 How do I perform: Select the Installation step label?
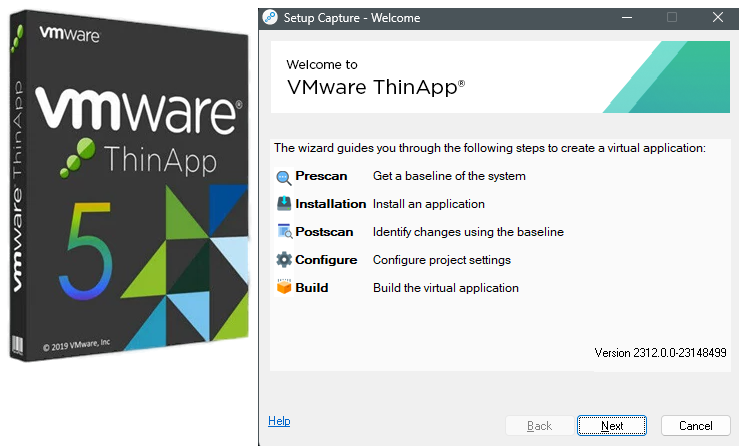[330, 204]
